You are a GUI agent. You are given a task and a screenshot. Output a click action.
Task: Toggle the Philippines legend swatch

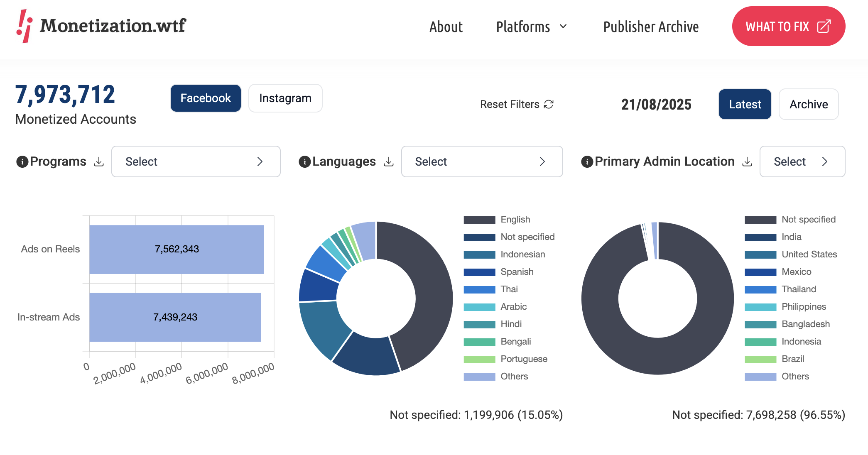coord(760,307)
